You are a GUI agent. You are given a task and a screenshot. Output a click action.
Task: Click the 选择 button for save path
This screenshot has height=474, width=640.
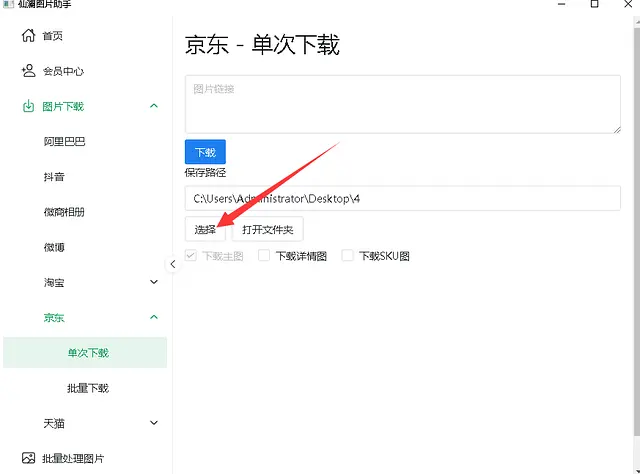[x=205, y=229]
